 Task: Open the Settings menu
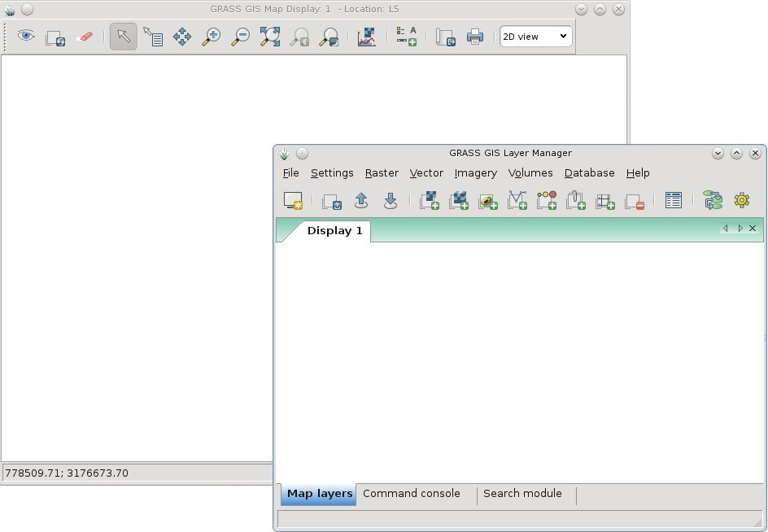pyautogui.click(x=332, y=173)
